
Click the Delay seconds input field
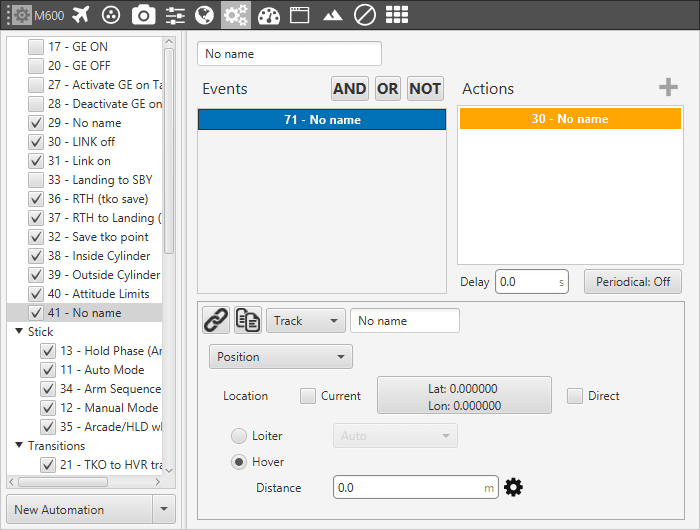click(x=532, y=282)
